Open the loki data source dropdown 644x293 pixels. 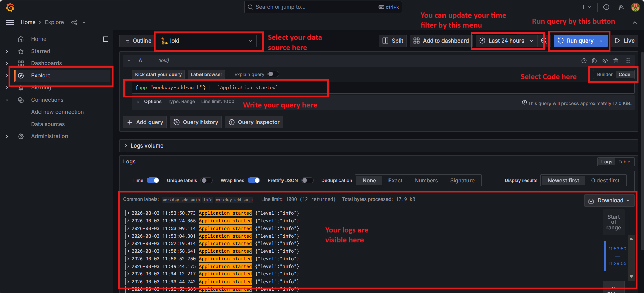pyautogui.click(x=207, y=41)
